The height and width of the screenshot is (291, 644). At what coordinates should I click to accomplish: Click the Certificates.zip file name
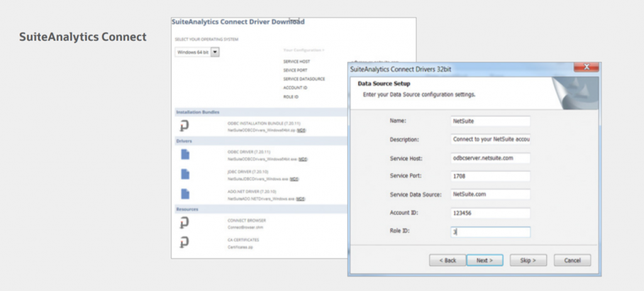240,247
